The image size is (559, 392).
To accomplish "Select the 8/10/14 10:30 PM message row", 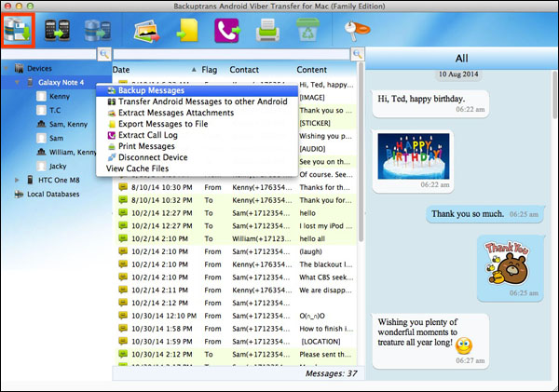I will pyautogui.click(x=235, y=187).
